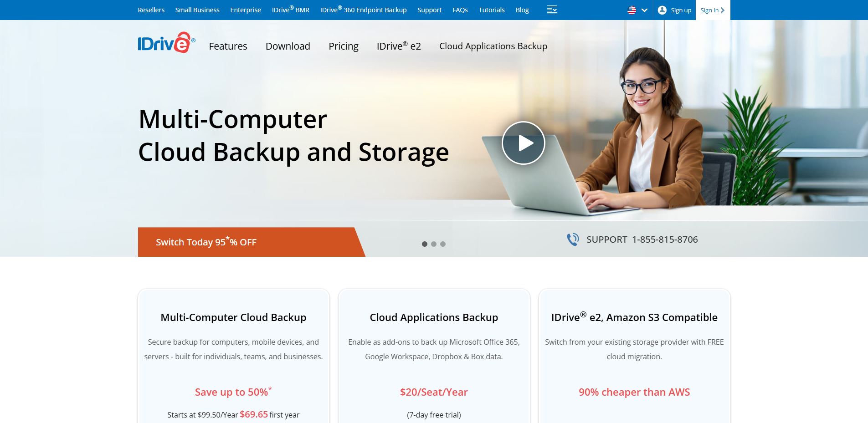Select the first carousel dot
This screenshot has height=423, width=868.
424,244
